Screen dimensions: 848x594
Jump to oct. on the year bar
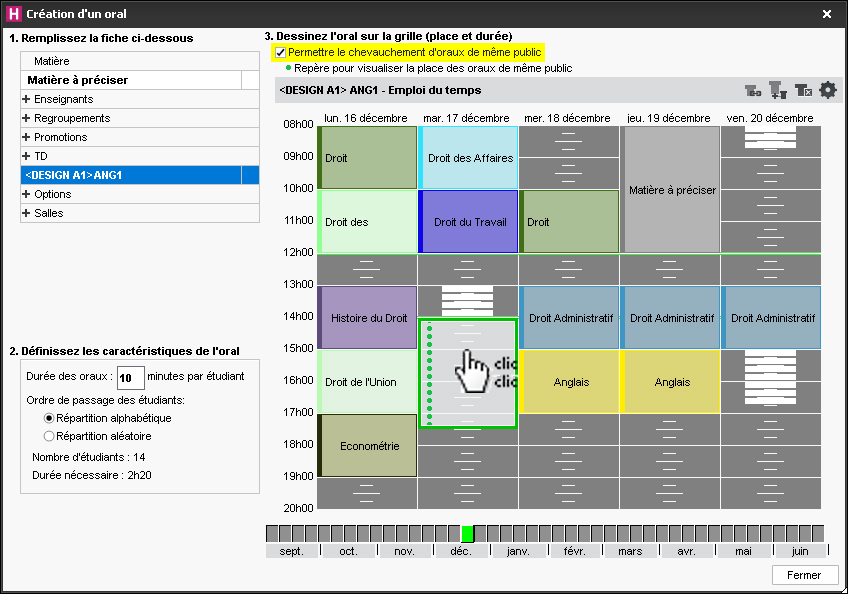pyautogui.click(x=349, y=551)
